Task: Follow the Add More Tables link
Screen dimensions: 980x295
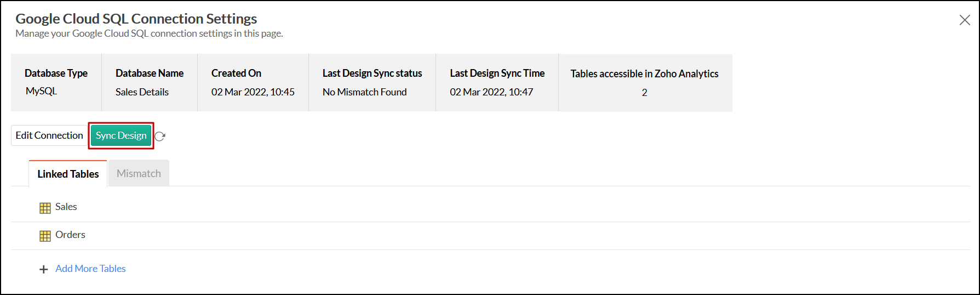Action: 90,269
